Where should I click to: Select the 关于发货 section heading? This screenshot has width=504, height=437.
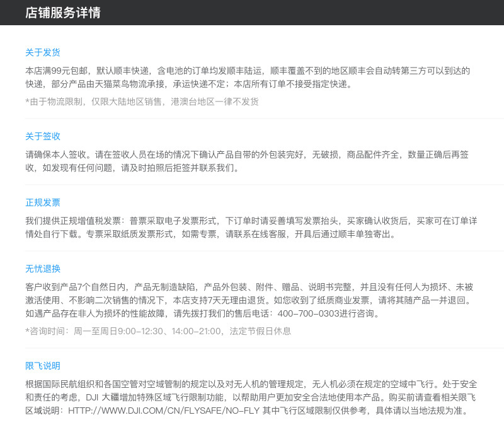click(x=43, y=52)
